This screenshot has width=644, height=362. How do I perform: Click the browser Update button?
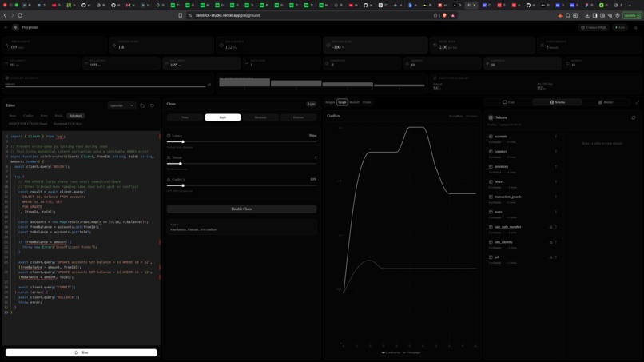tap(632, 15)
